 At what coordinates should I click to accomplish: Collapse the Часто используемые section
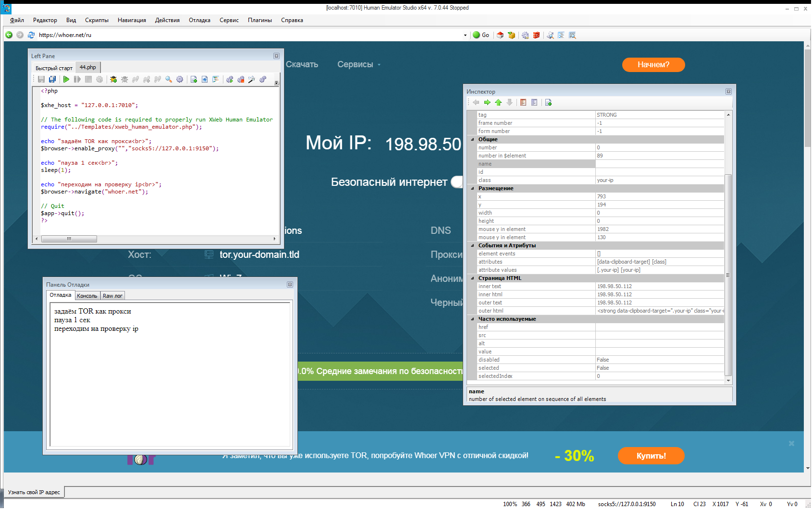[472, 319]
